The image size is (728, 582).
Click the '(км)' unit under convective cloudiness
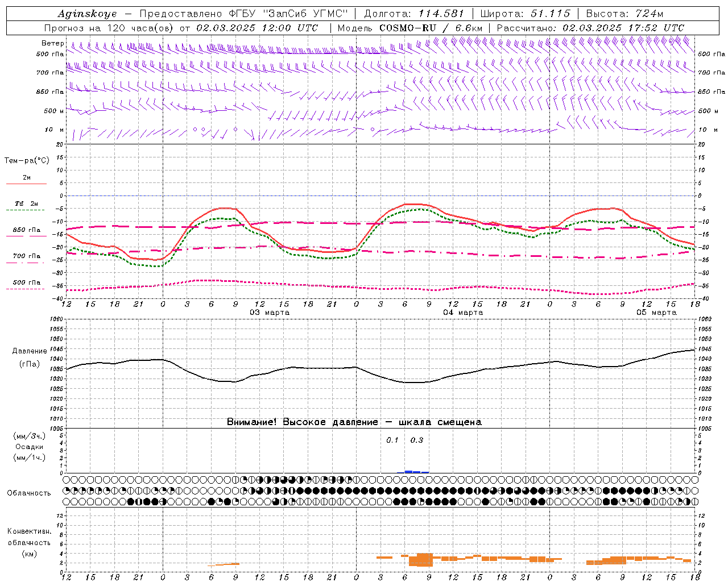pyautogui.click(x=29, y=554)
